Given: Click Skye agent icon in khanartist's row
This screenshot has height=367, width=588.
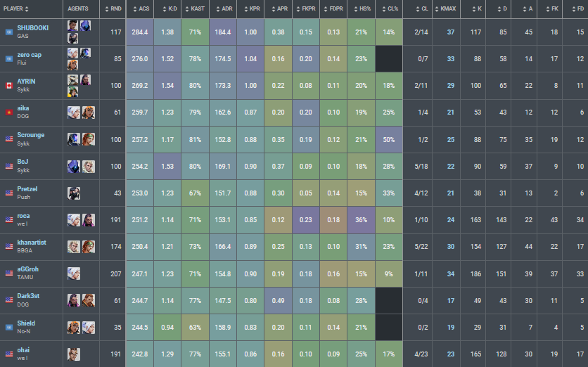Looking at the screenshot, I should (x=89, y=247).
